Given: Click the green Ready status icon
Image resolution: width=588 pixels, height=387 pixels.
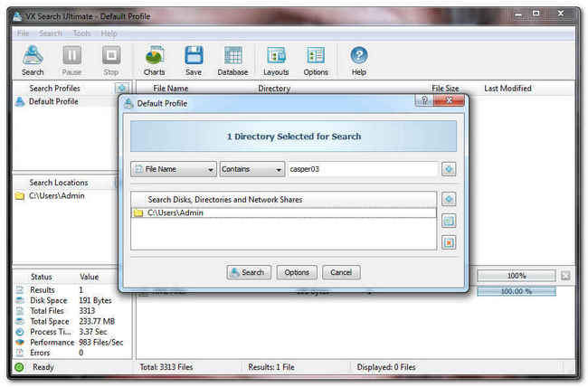Looking at the screenshot, I should click(19, 367).
